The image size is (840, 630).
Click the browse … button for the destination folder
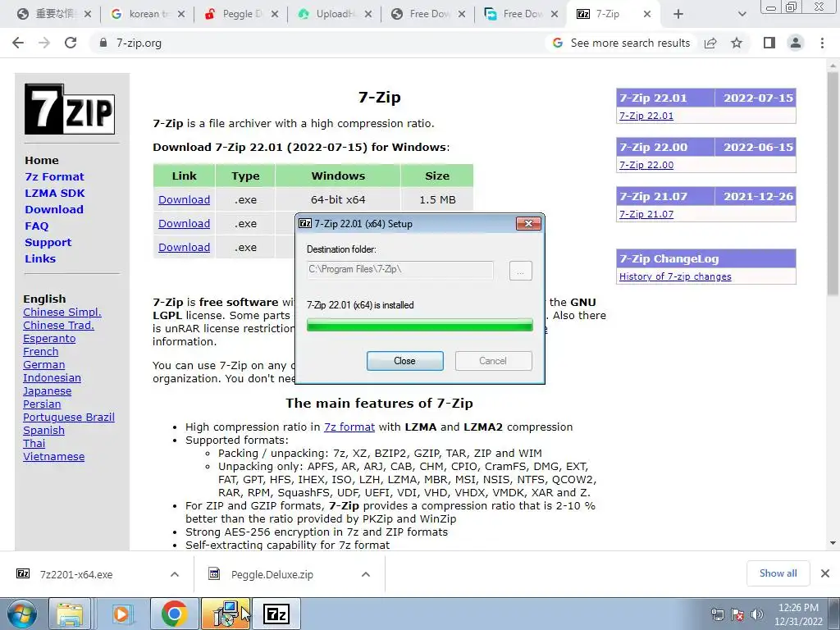[x=520, y=271]
